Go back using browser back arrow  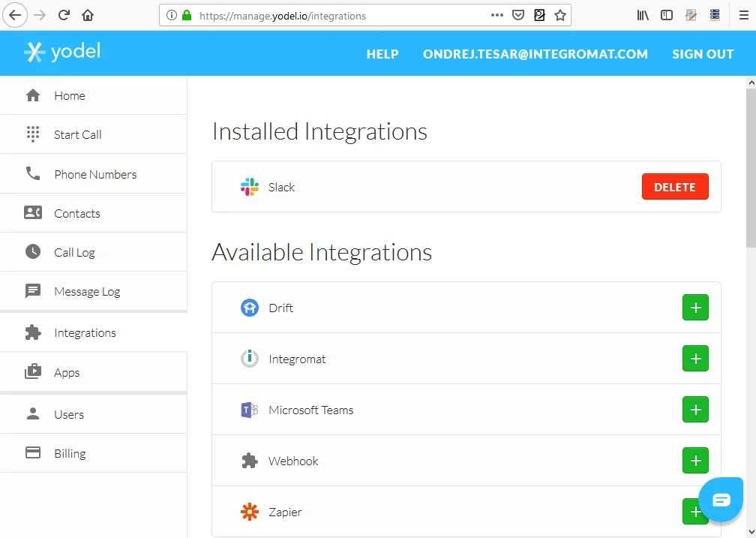pyautogui.click(x=15, y=16)
